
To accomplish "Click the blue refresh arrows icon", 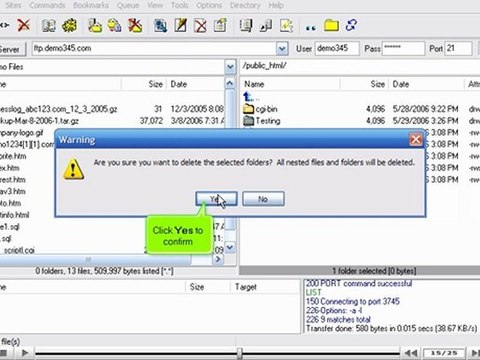I will [351, 25].
